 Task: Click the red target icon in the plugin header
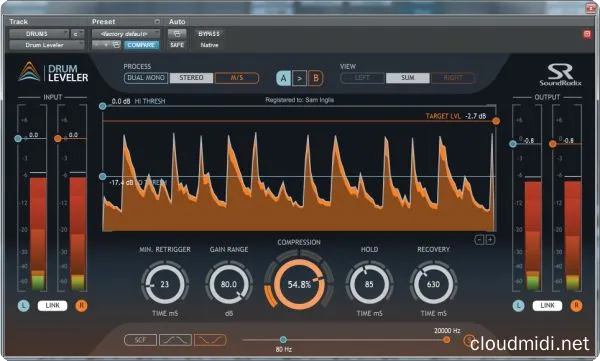point(587,34)
